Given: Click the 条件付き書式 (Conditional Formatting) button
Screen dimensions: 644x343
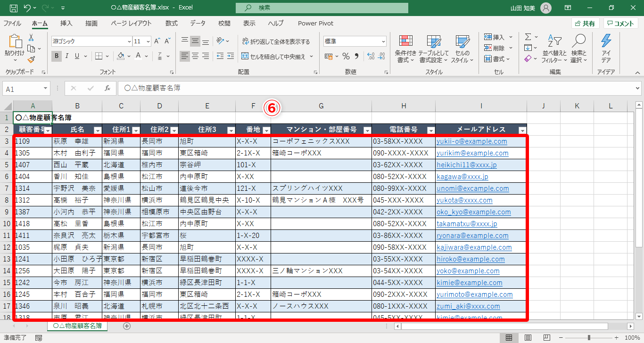Looking at the screenshot, I should (x=405, y=49).
